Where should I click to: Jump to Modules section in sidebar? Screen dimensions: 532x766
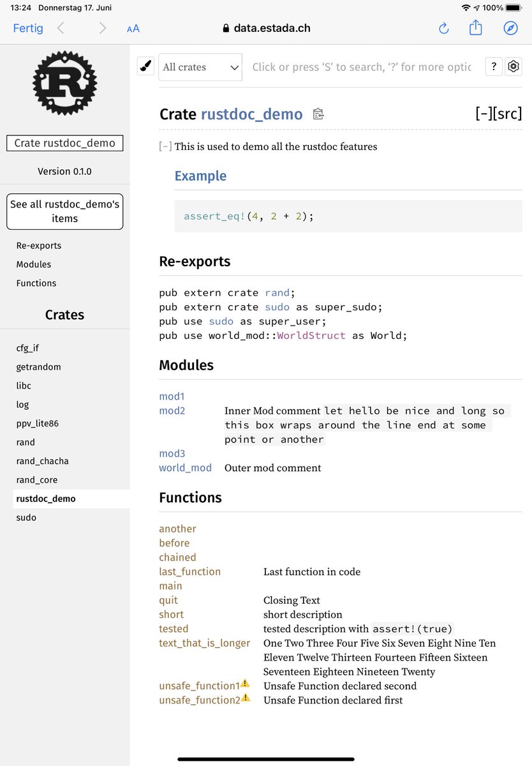[x=34, y=264]
